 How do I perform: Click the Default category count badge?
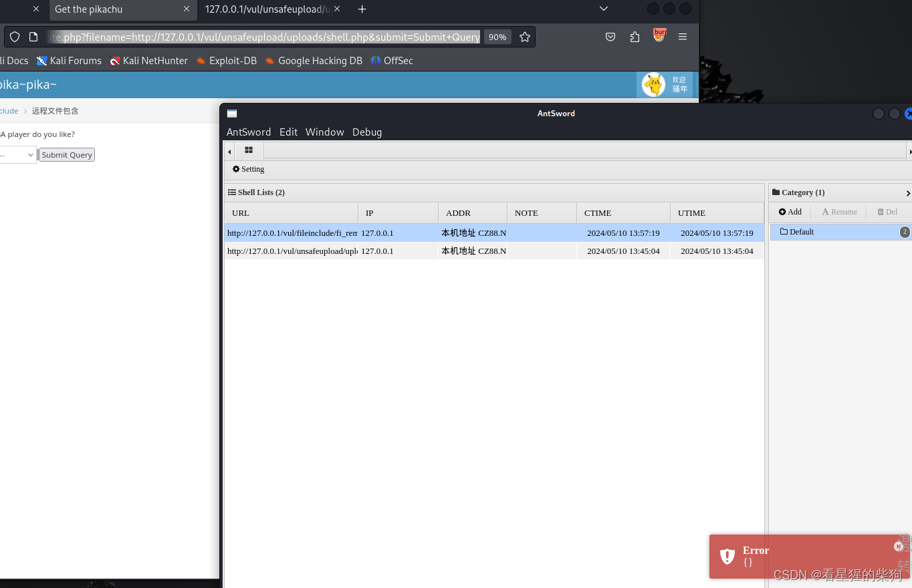(905, 232)
